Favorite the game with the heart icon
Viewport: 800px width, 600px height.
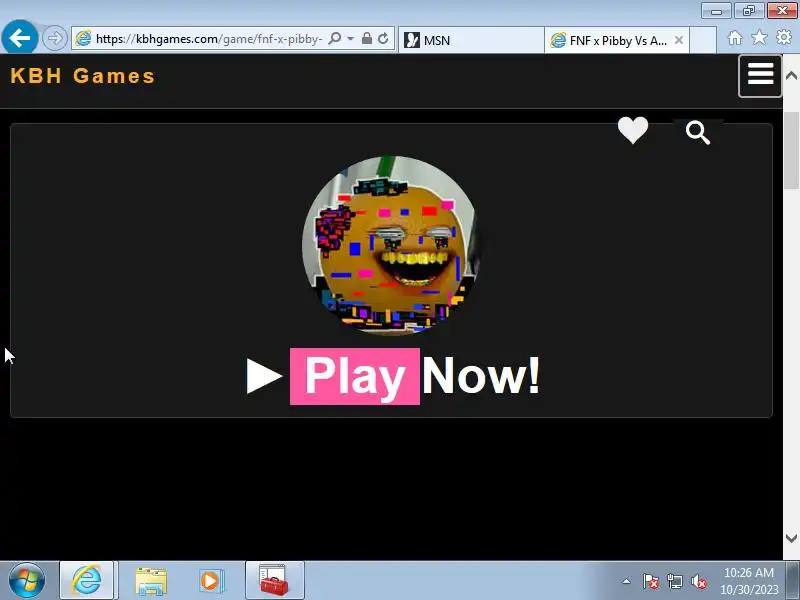(633, 130)
